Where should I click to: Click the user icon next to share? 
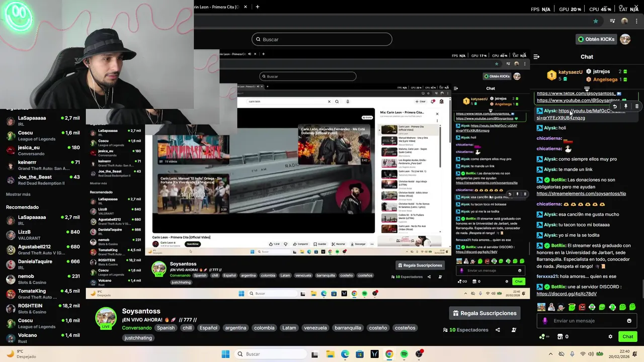point(514,330)
